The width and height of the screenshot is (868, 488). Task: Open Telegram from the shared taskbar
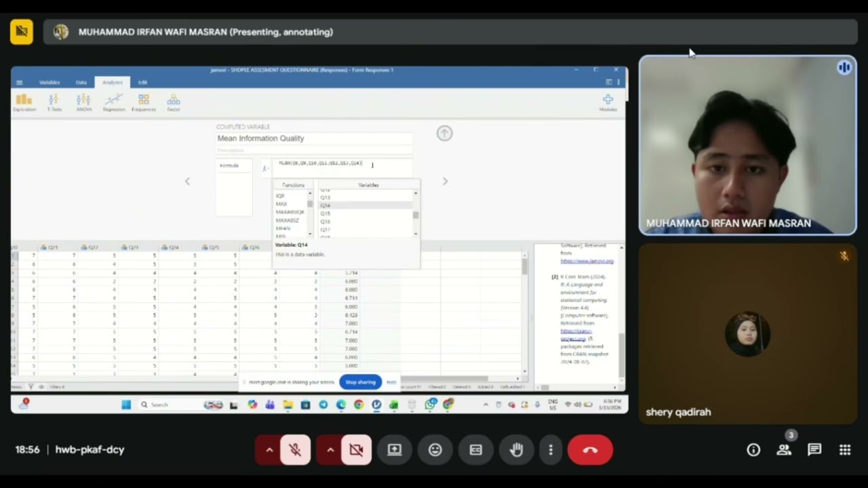[323, 405]
